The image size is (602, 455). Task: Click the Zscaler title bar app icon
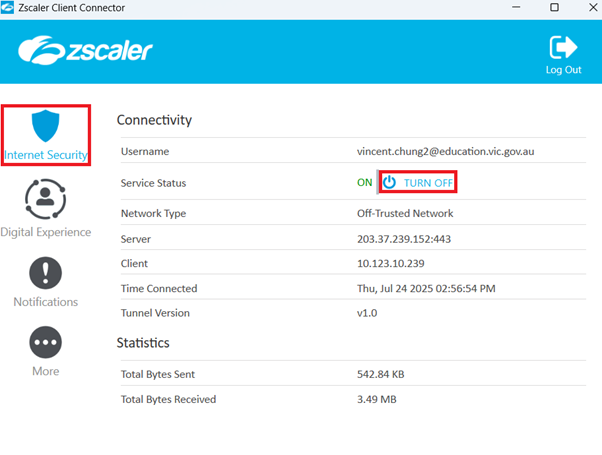[7, 7]
